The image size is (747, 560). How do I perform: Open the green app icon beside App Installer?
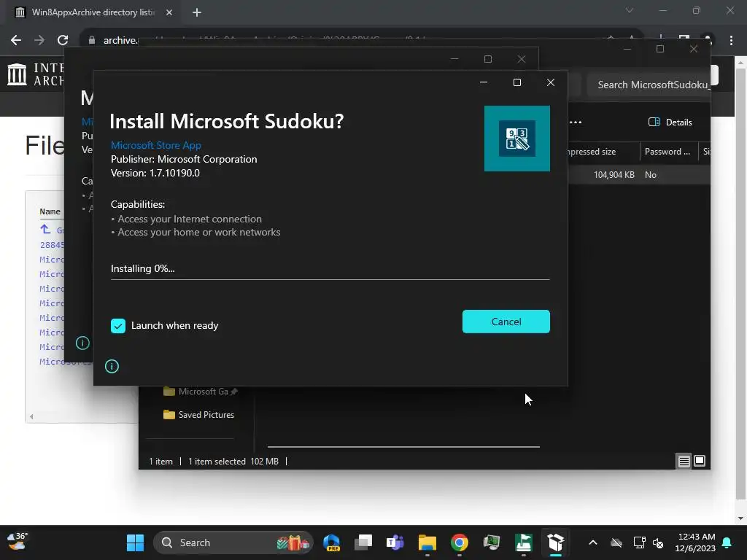coord(524,542)
